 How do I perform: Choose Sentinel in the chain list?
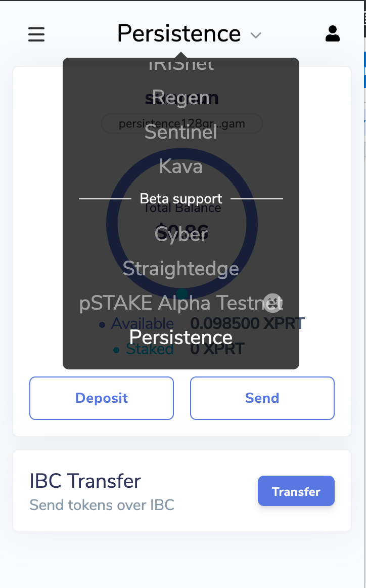181,132
